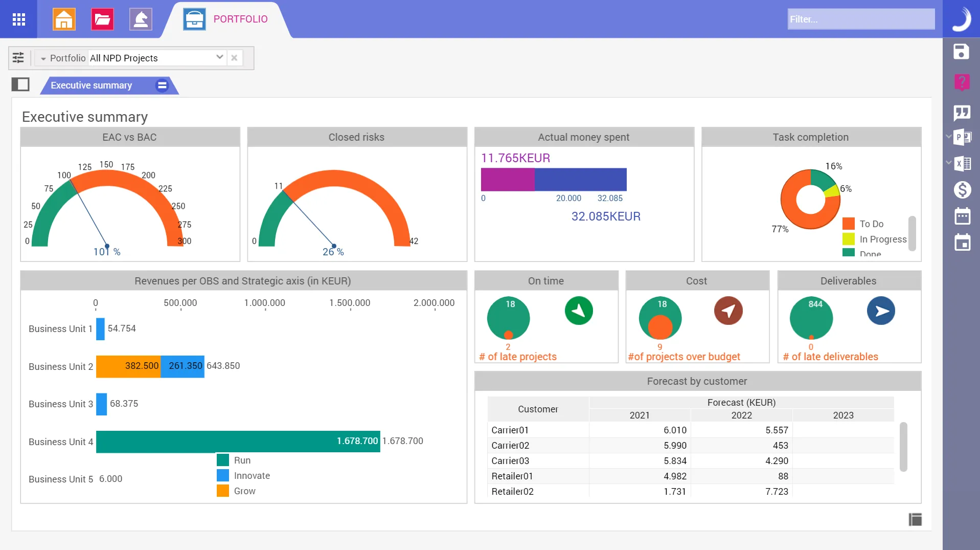The image size is (980, 550).
Task: Click the # of late projects link
Action: tap(518, 357)
